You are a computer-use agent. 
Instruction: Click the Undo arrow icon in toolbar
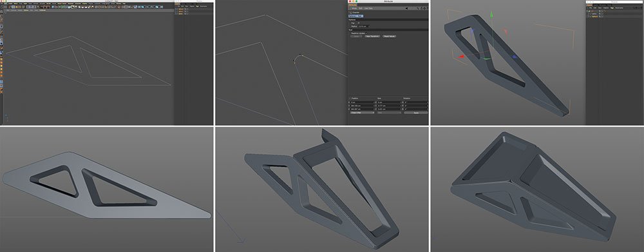click(2, 7)
